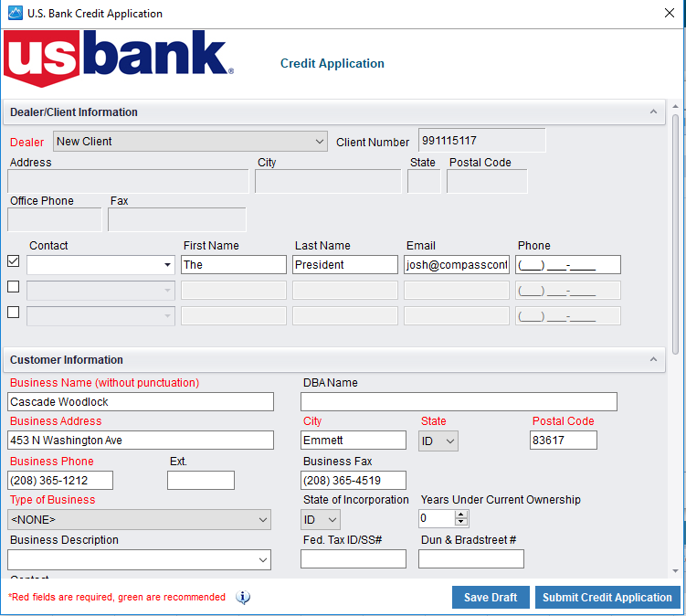Click the red Dealer label
Image resolution: width=686 pixels, height=616 pixels.
(x=26, y=143)
